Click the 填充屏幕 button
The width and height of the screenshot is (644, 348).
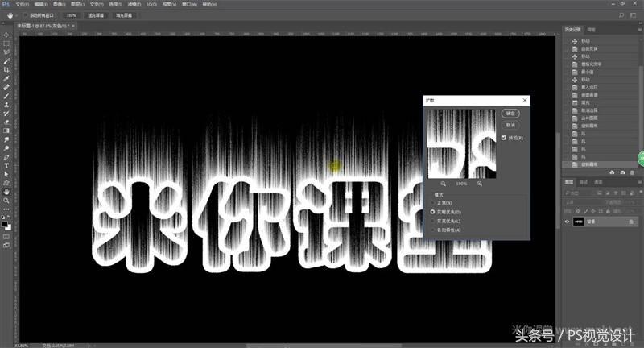[124, 15]
